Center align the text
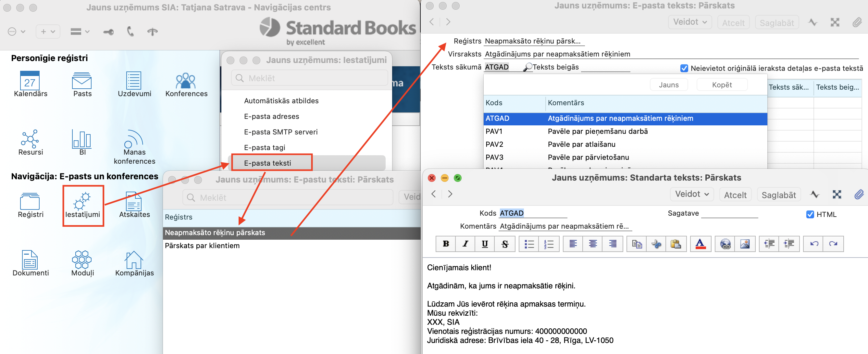Viewport: 868px width, 354px height. point(593,244)
